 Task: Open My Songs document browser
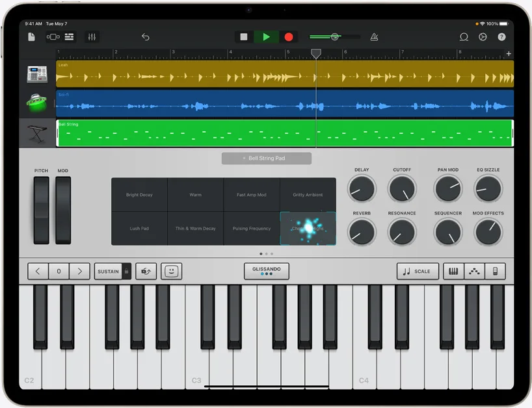[x=31, y=37]
